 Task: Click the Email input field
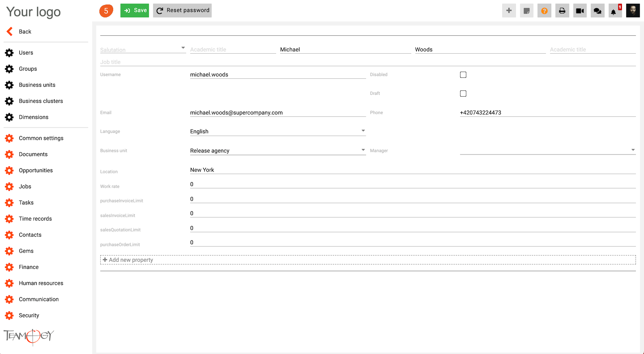click(278, 113)
